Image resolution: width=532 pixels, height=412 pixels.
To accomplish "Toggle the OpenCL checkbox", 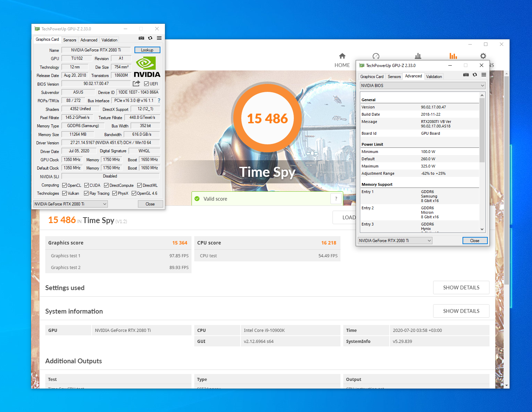I will pyautogui.click(x=64, y=185).
